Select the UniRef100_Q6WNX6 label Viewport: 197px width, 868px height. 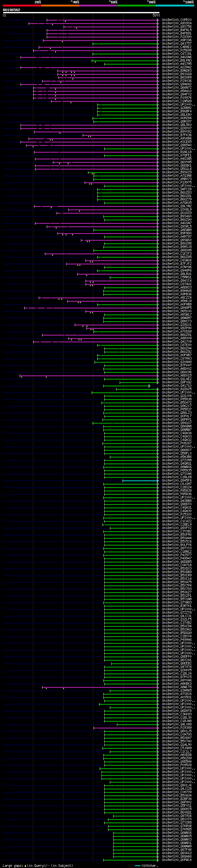[x=177, y=833]
